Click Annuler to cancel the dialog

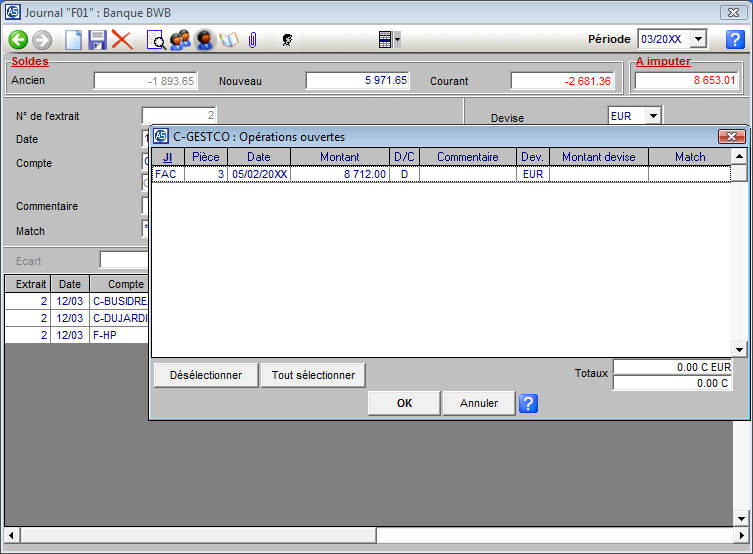click(x=478, y=403)
